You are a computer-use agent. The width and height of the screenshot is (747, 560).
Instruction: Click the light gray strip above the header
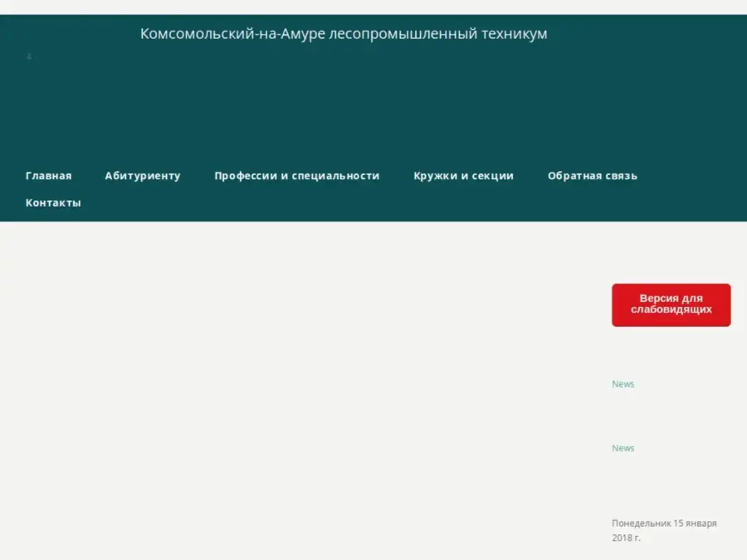pos(373,7)
